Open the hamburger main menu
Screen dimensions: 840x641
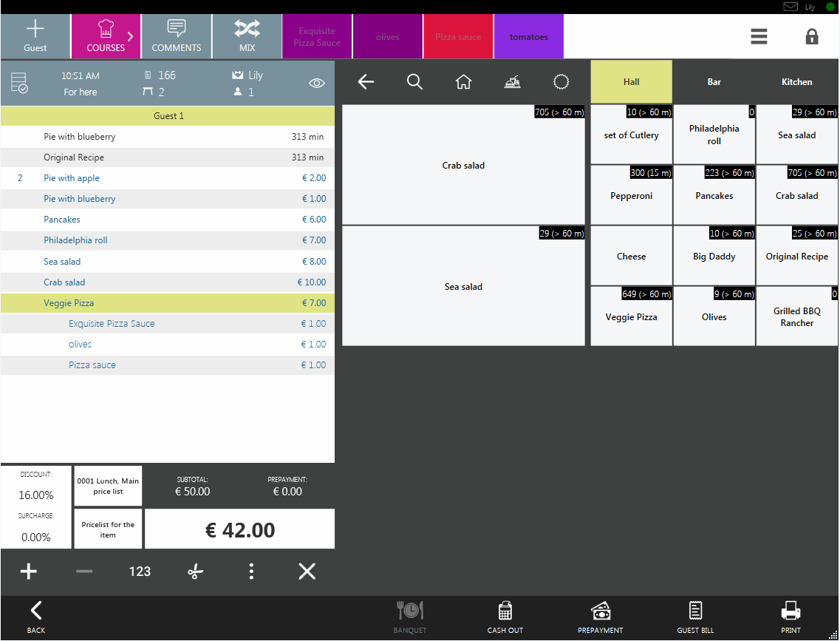759,37
